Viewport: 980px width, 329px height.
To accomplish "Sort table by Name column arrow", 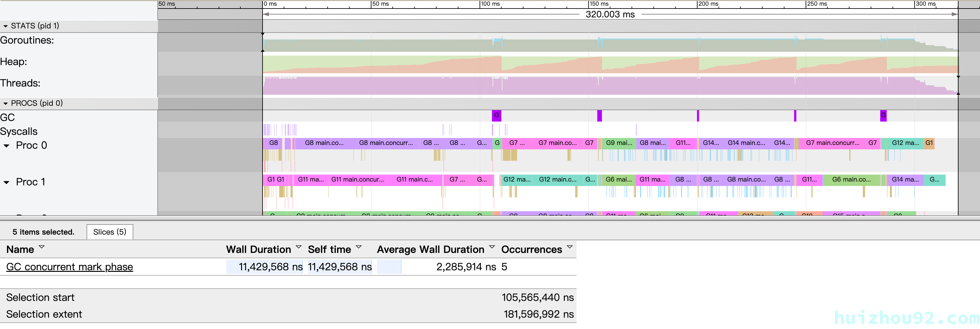I will pos(42,247).
